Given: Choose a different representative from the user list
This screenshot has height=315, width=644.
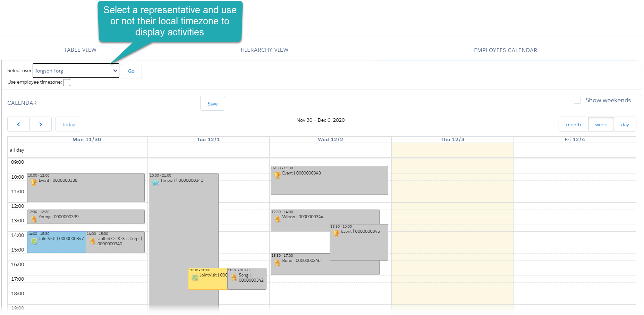Looking at the screenshot, I should [x=76, y=70].
